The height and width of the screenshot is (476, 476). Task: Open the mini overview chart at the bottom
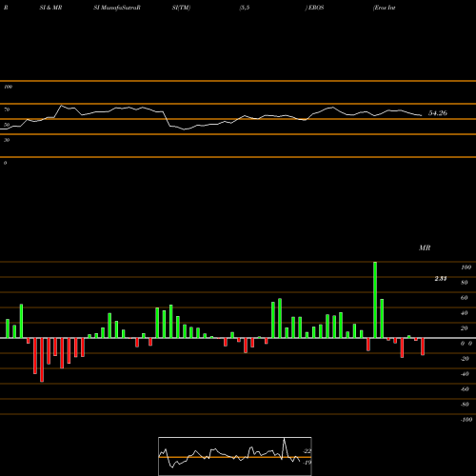click(235, 456)
